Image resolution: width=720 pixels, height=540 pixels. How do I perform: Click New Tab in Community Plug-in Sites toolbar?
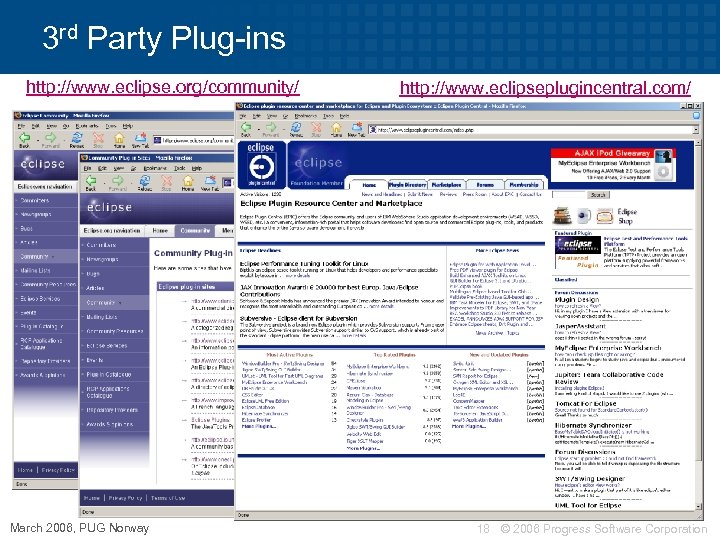click(210, 182)
